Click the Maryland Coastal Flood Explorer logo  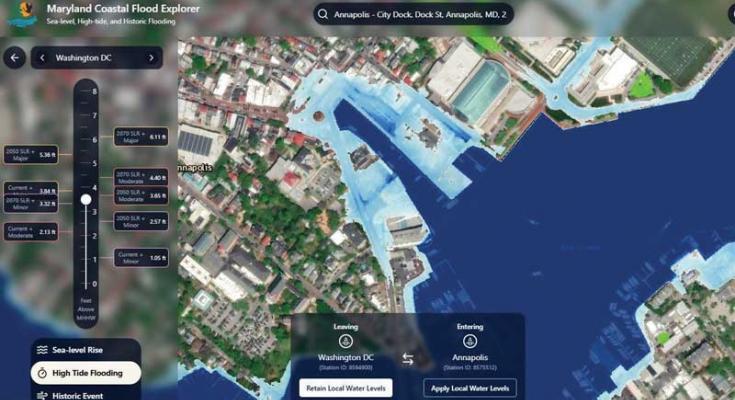(x=20, y=13)
